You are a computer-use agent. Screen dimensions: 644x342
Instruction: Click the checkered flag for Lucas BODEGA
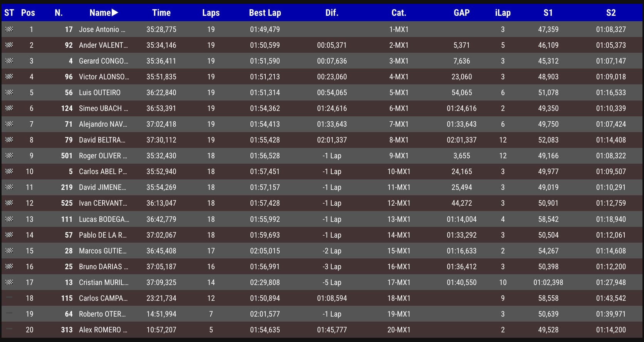9,219
